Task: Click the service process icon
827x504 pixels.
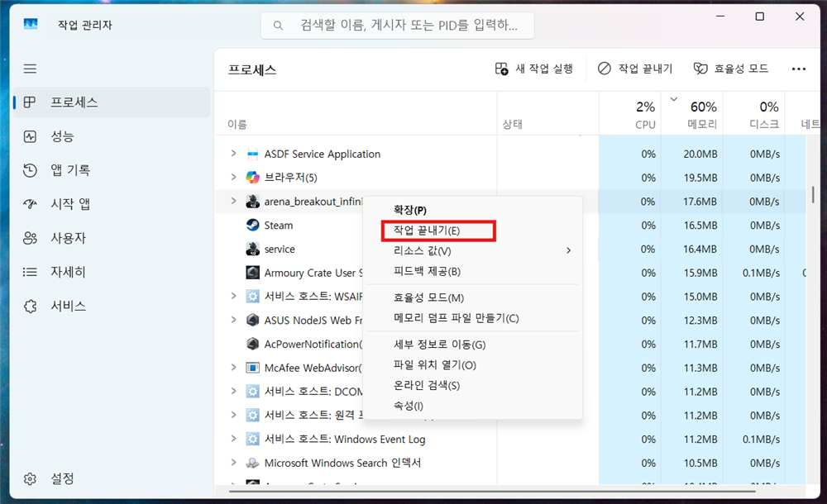Action: (x=252, y=249)
